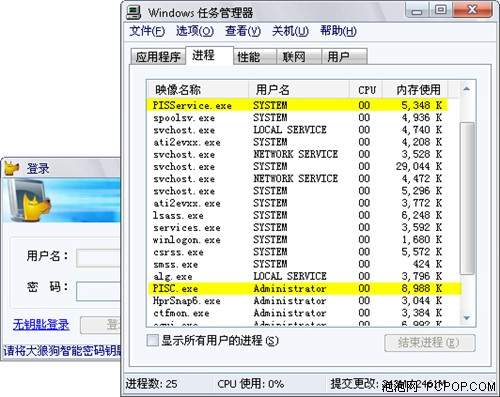Select svchost.exe row using 5,296 K
Image resolution: width=500 pixels, height=397 pixels.
(x=298, y=191)
